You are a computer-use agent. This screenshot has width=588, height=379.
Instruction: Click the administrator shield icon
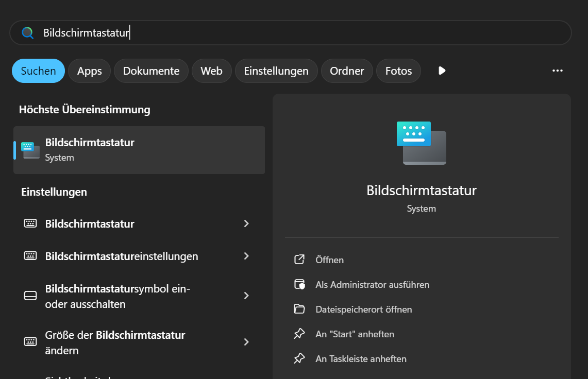299,284
